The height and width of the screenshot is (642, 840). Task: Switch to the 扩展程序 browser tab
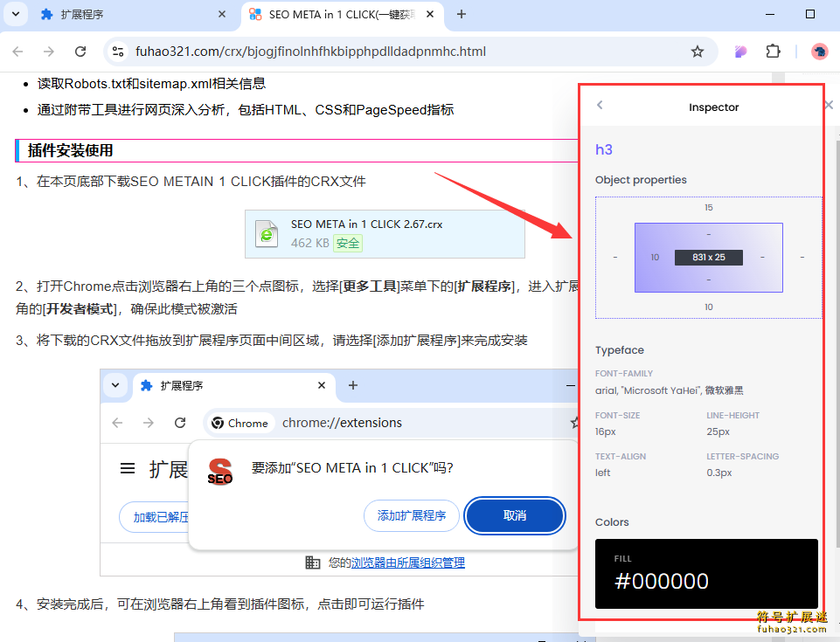133,15
